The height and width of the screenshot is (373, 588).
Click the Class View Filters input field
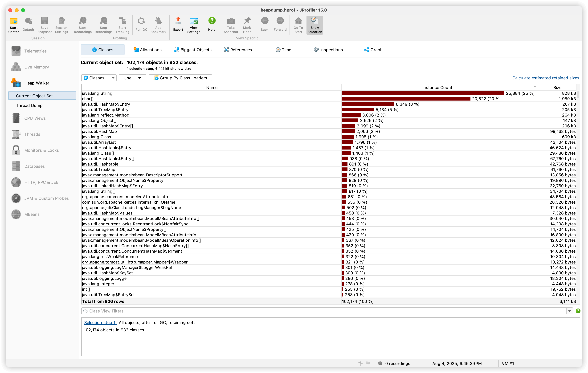324,311
